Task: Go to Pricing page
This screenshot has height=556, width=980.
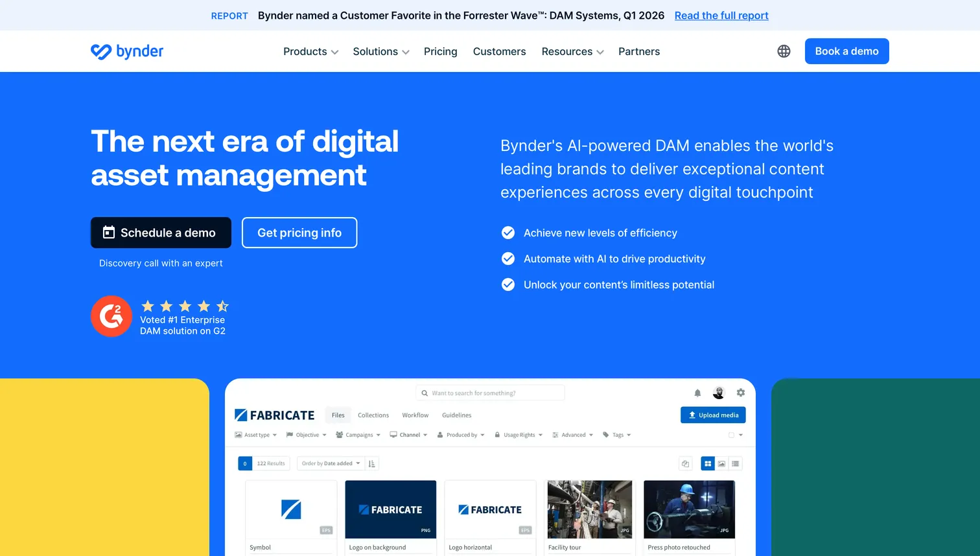Action: tap(440, 51)
